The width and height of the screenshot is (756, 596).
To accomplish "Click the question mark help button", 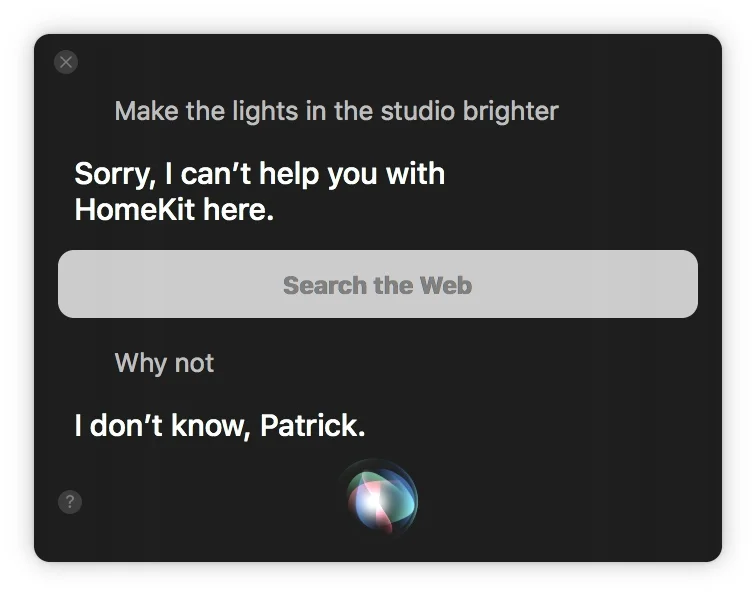I will point(70,501).
